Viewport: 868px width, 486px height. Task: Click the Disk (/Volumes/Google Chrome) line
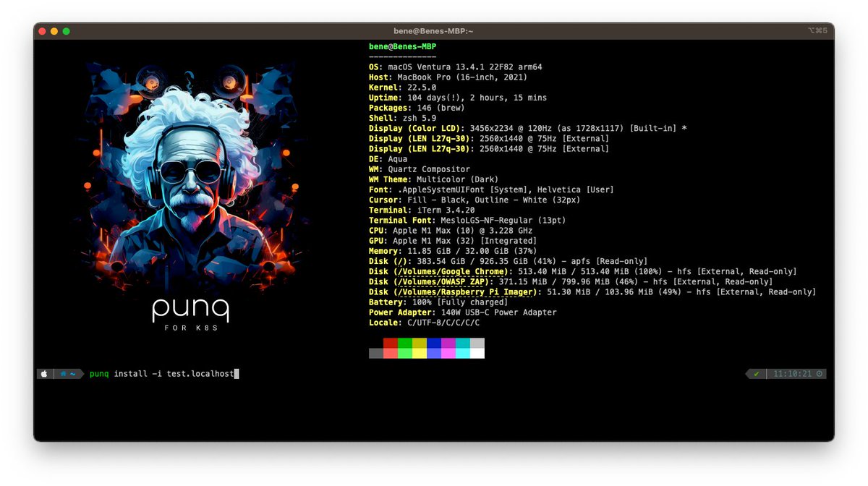tap(583, 271)
